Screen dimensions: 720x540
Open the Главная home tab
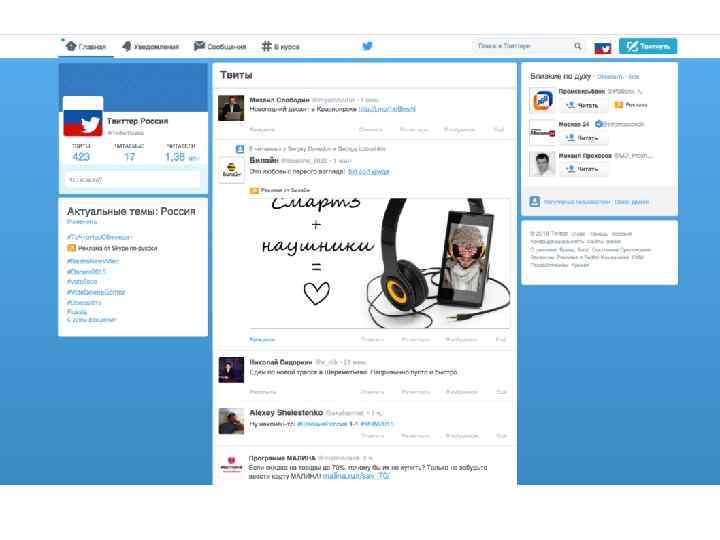[x=86, y=46]
